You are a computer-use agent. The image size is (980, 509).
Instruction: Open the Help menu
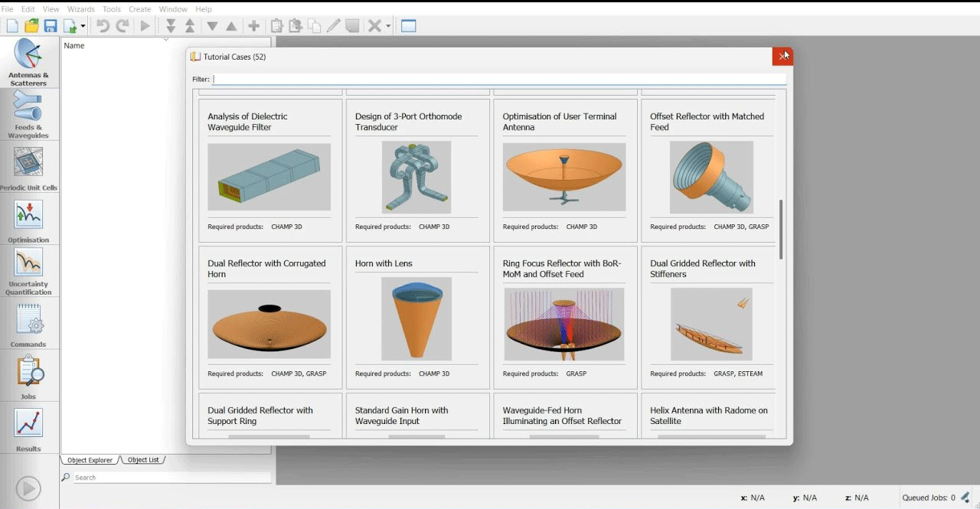[x=204, y=9]
